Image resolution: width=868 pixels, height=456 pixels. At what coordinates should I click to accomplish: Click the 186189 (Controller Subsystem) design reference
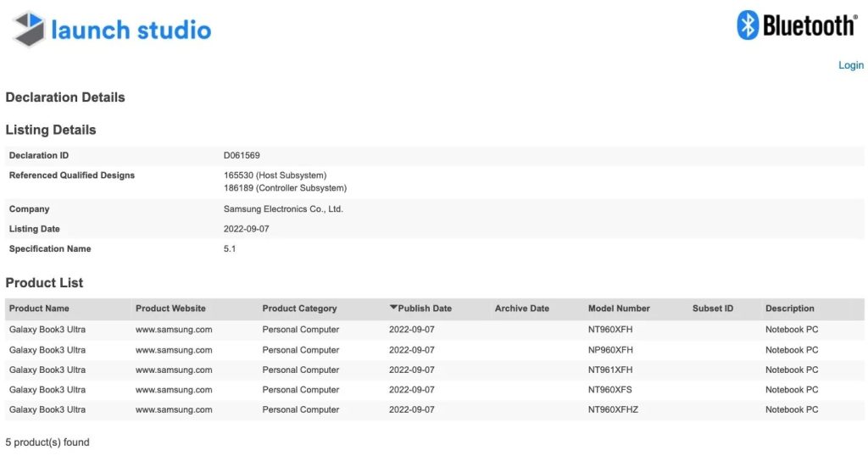click(285, 188)
